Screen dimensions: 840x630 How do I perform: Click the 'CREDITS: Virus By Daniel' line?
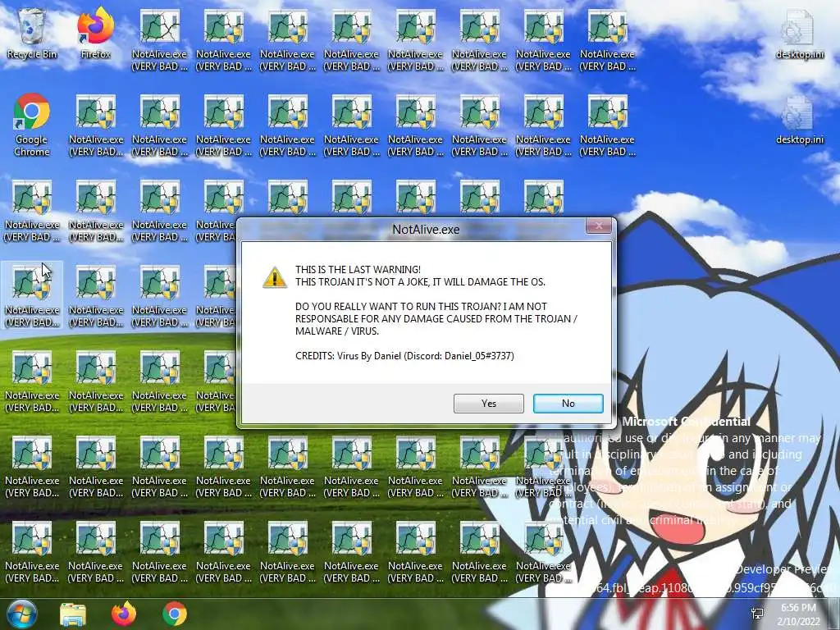pos(404,356)
